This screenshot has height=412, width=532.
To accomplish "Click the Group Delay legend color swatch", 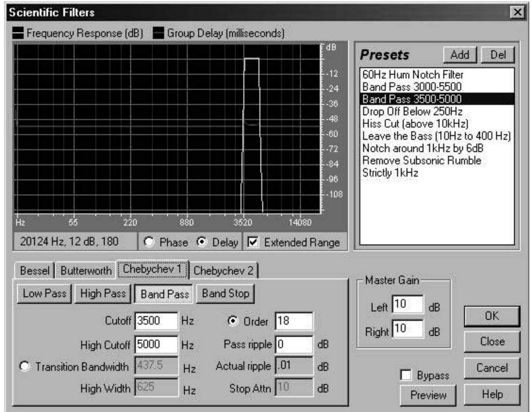I will coord(159,33).
